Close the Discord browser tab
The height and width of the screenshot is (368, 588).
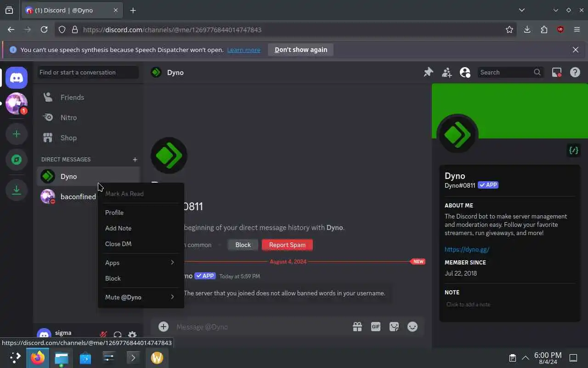(x=115, y=10)
